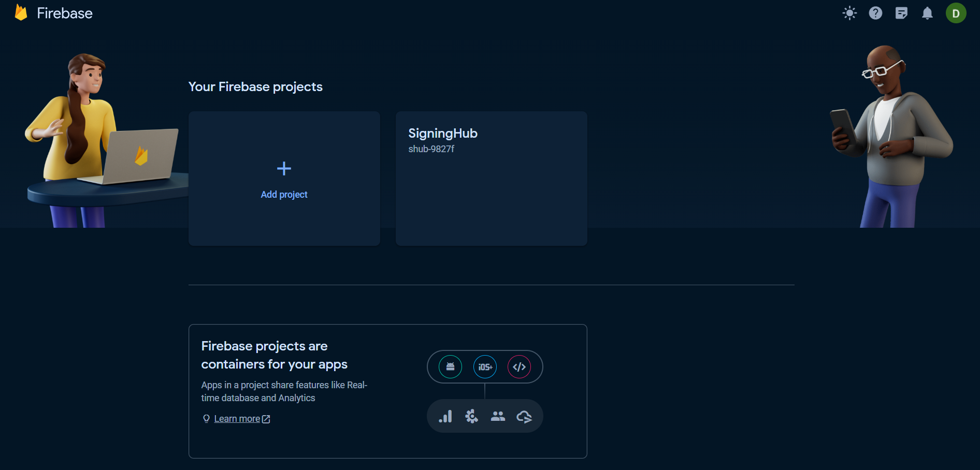Image resolution: width=980 pixels, height=470 pixels.
Task: Open account menu avatar D
Action: (x=956, y=13)
